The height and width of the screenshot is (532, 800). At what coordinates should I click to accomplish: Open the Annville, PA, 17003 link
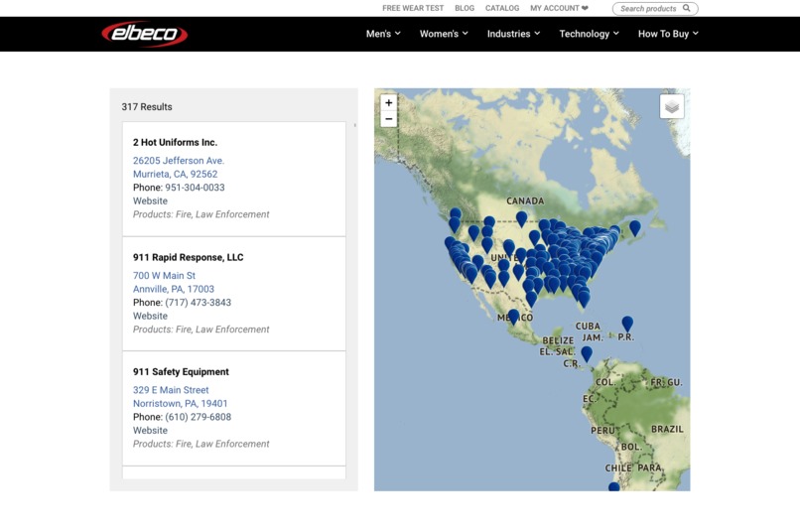click(x=174, y=289)
